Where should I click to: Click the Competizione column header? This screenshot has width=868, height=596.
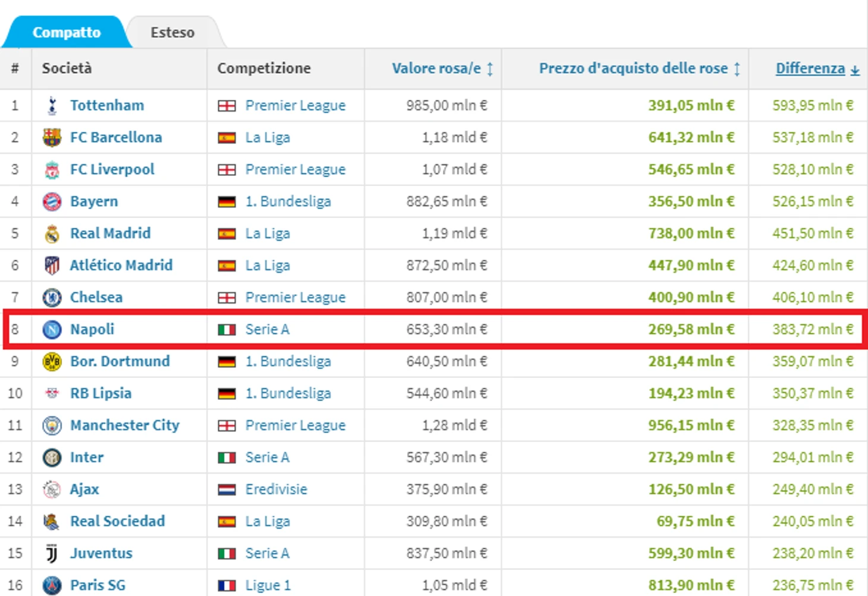click(264, 68)
